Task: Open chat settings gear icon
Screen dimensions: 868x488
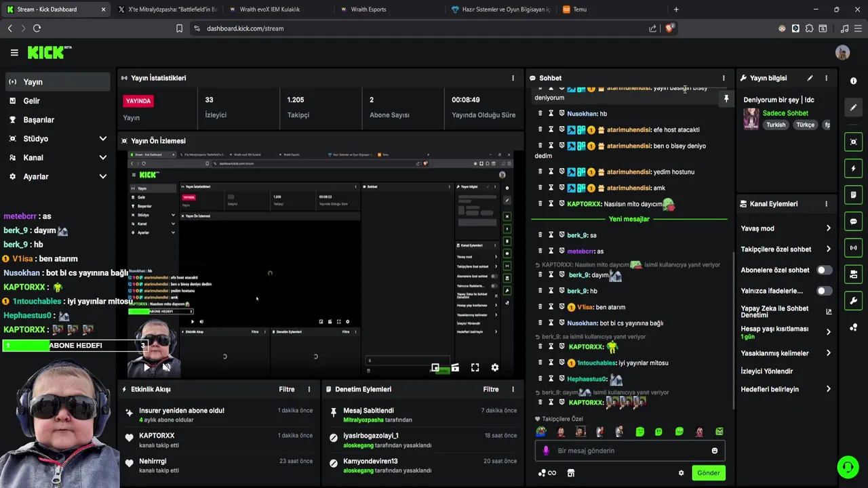Action: click(681, 473)
